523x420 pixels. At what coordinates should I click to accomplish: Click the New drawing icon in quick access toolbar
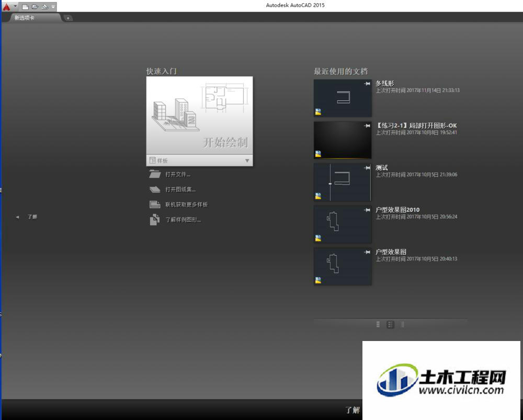tap(25, 7)
